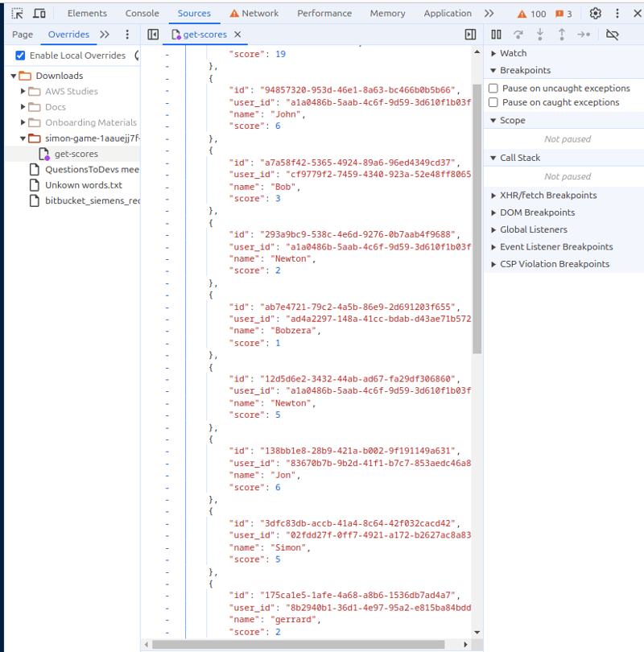This screenshot has width=644, height=652.
Task: Uncheck Enable Local Overrides
Action: click(x=20, y=56)
